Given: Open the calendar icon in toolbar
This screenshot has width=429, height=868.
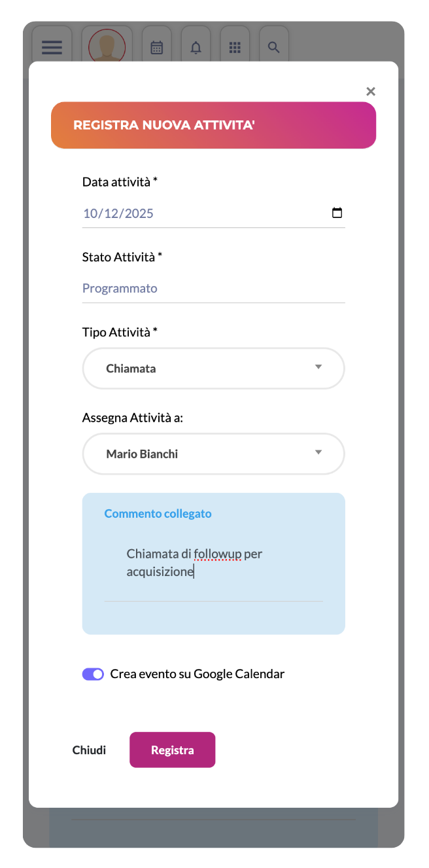Looking at the screenshot, I should [x=156, y=47].
